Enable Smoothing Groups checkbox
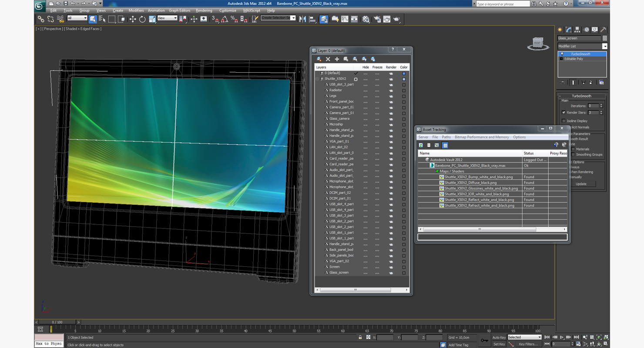 pos(573,154)
